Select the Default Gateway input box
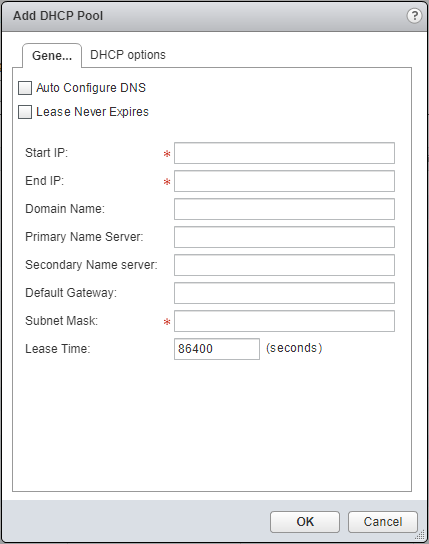 pos(284,293)
